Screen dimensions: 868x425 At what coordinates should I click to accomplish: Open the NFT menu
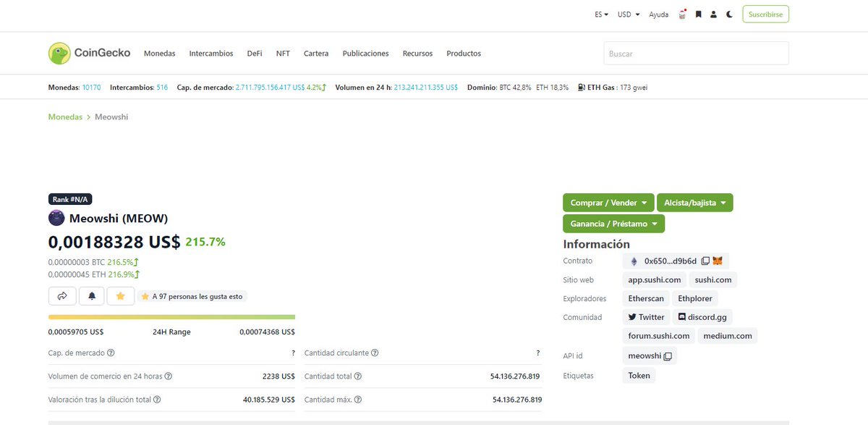(283, 54)
